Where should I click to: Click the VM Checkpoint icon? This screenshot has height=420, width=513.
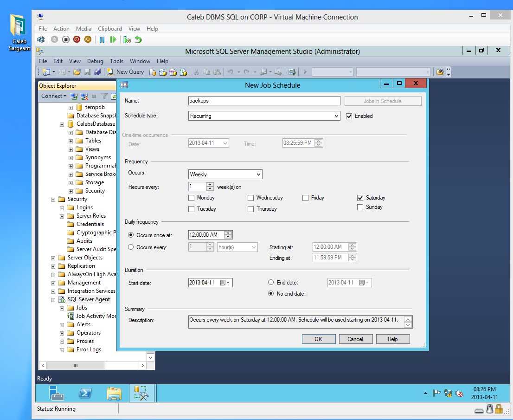click(x=127, y=39)
